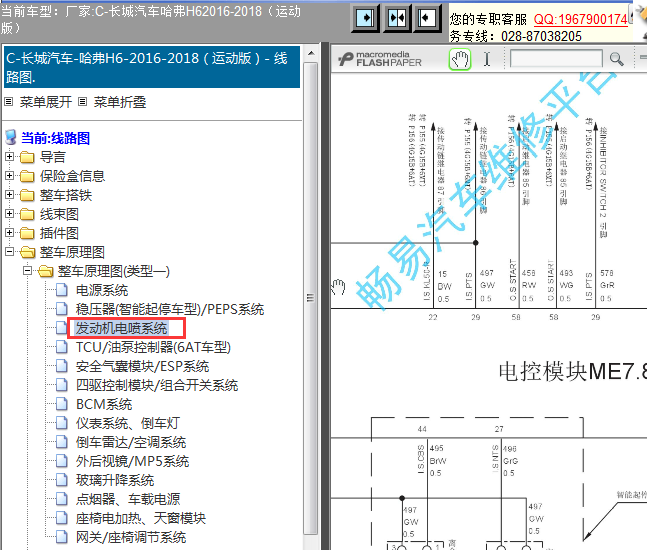Open 仪表系统、倒车灯 document
This screenshot has height=550, width=647.
coord(128,423)
